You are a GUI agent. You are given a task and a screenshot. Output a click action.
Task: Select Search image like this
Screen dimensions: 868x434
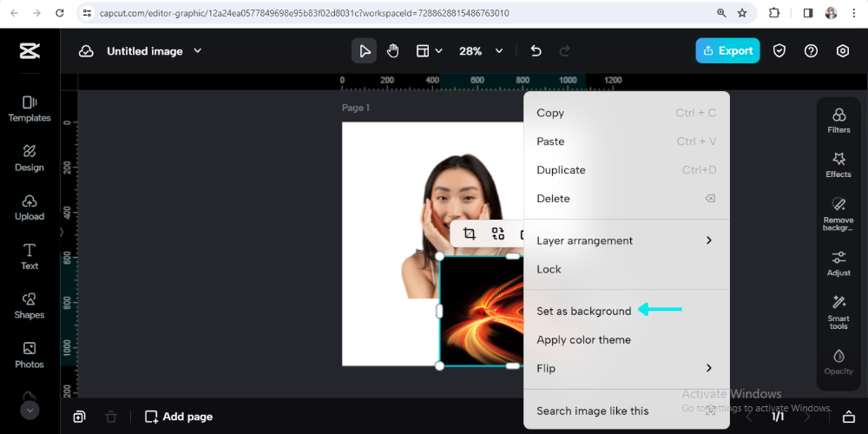(x=626, y=411)
